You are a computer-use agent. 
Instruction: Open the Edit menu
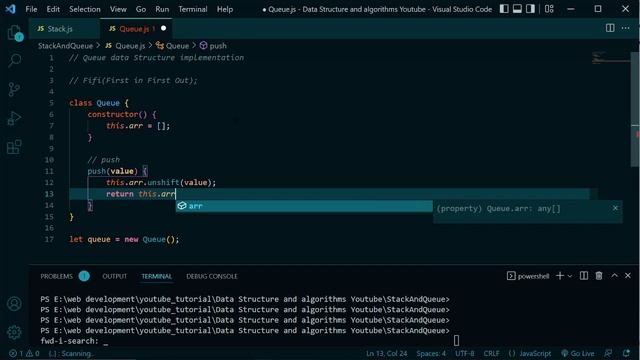tap(53, 9)
